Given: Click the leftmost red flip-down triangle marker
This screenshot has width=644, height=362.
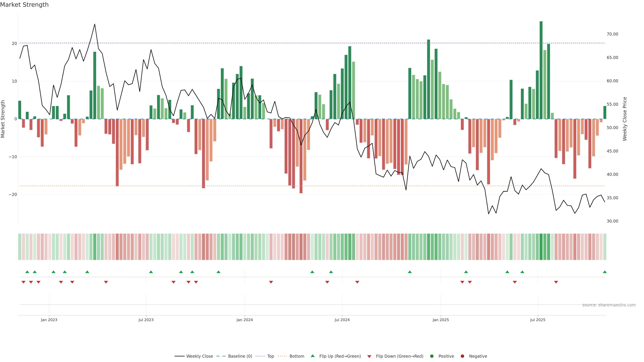Looking at the screenshot, I should coord(23,282).
